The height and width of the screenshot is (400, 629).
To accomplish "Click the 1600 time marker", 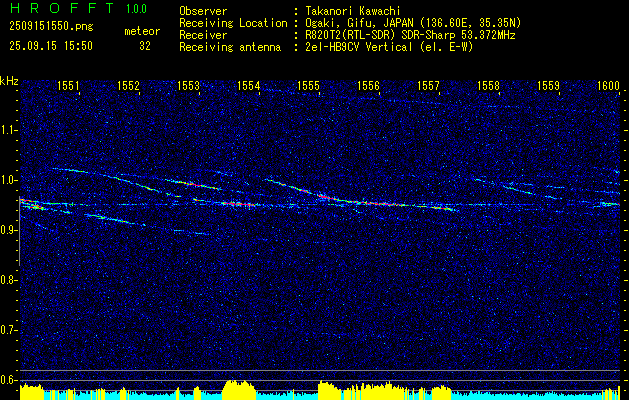I will click(x=608, y=85).
